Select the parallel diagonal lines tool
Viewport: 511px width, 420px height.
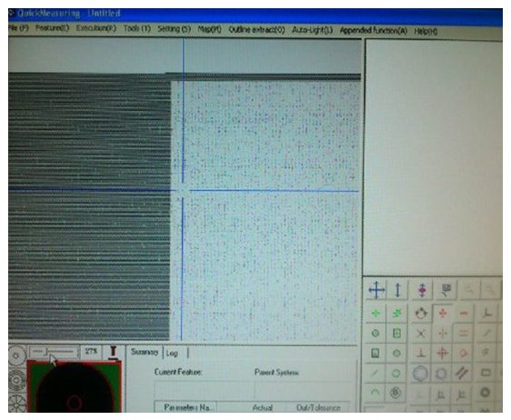click(x=463, y=374)
